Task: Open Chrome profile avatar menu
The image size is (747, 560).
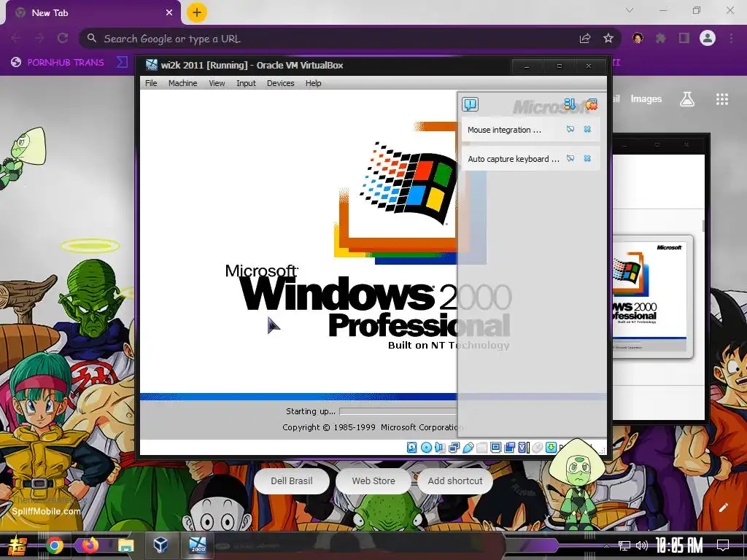Action: pyautogui.click(x=708, y=38)
